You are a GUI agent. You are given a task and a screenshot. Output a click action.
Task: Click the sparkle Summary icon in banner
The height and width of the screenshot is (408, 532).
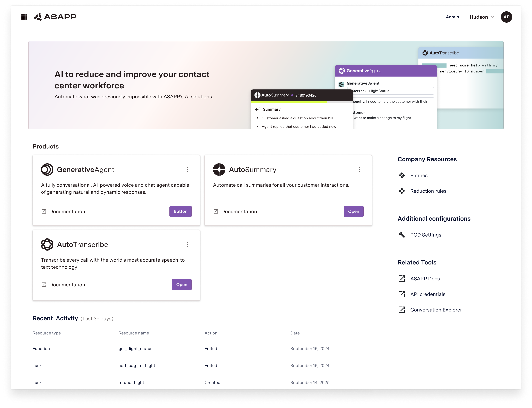click(258, 109)
